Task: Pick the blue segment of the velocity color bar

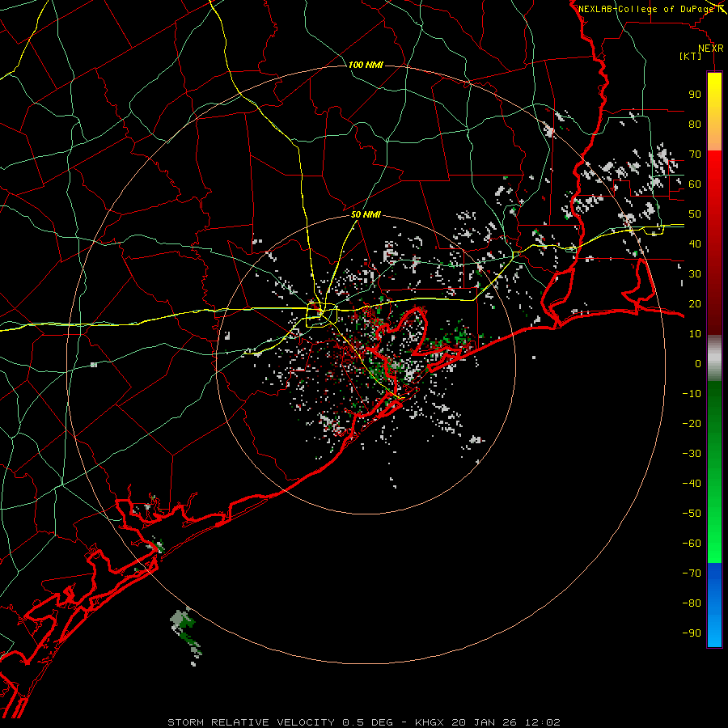Action: (714, 605)
